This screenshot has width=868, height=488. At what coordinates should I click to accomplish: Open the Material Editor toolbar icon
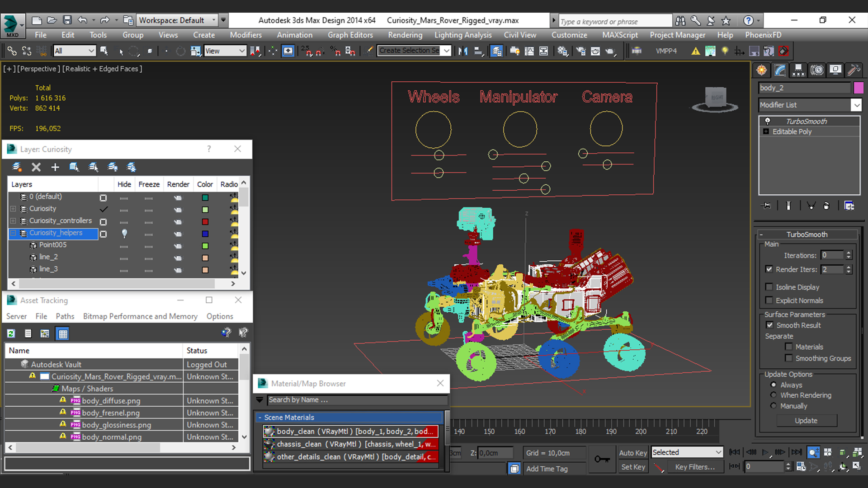coord(562,51)
